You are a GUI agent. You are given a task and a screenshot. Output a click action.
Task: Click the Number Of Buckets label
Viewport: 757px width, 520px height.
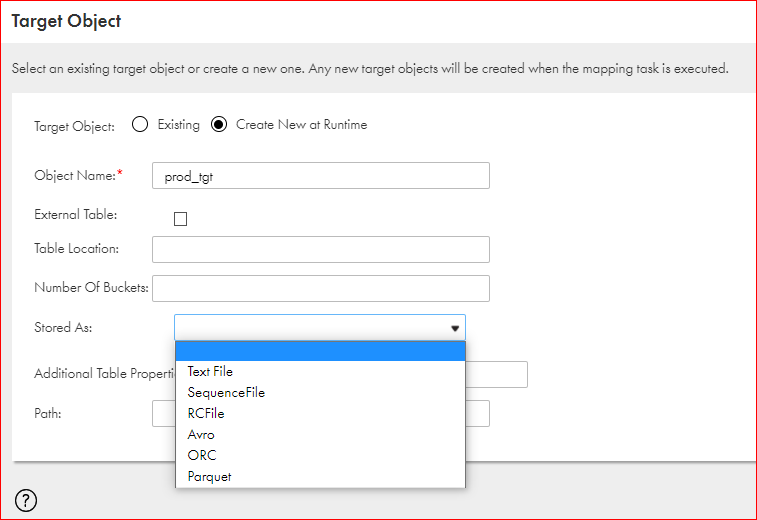tap(91, 287)
